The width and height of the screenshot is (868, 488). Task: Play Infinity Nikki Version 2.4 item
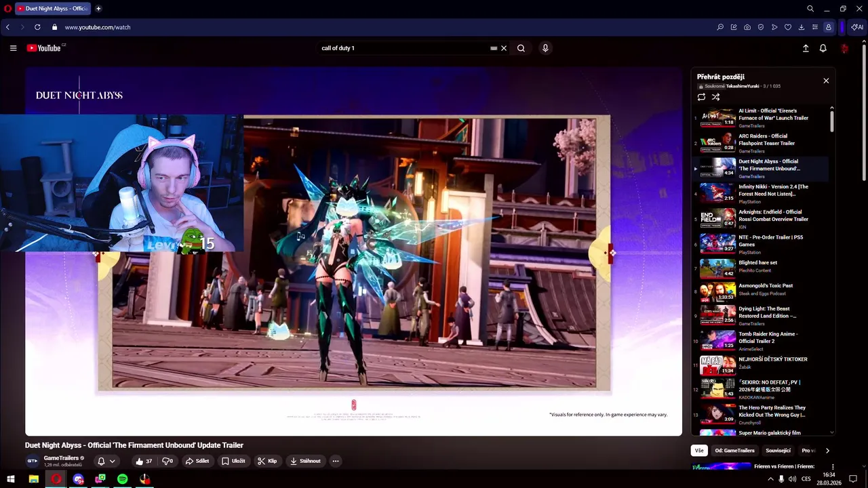759,194
